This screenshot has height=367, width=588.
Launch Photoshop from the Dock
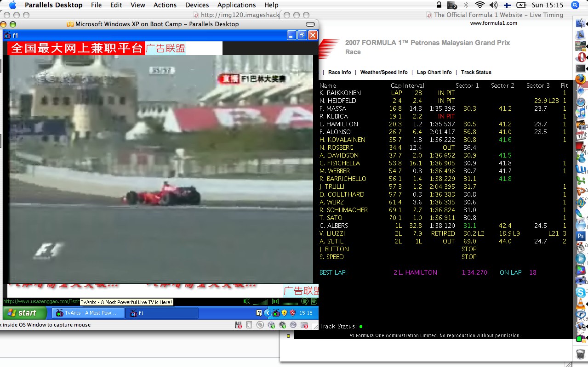(581, 236)
